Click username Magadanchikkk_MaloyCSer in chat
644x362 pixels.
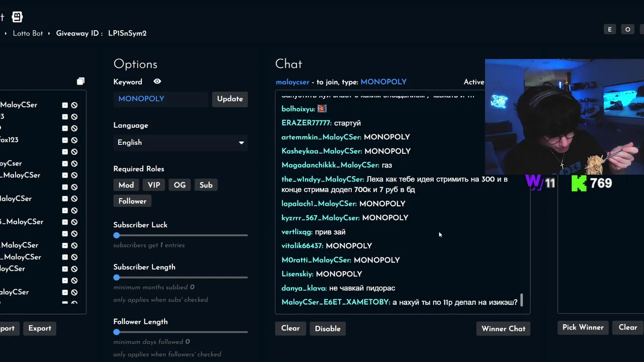point(331,165)
